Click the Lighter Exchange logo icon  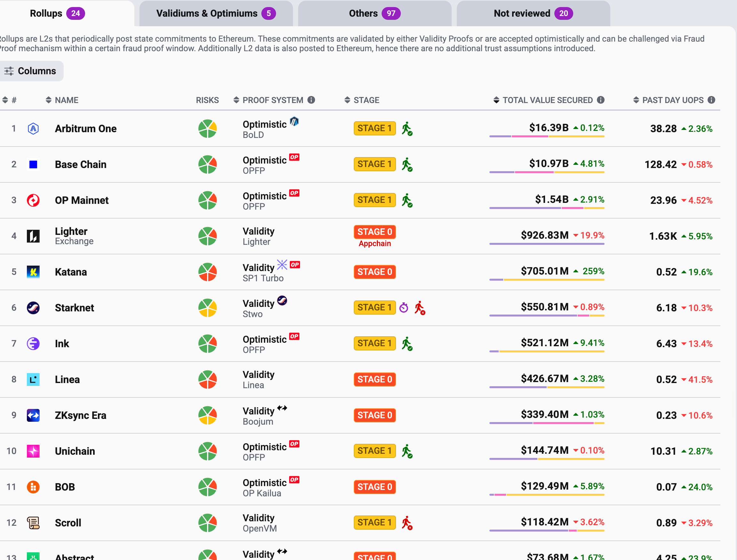[x=33, y=236]
